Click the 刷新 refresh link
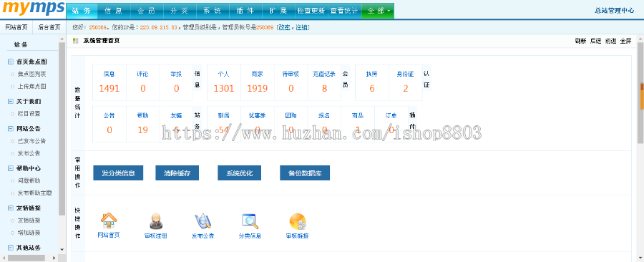 point(580,41)
